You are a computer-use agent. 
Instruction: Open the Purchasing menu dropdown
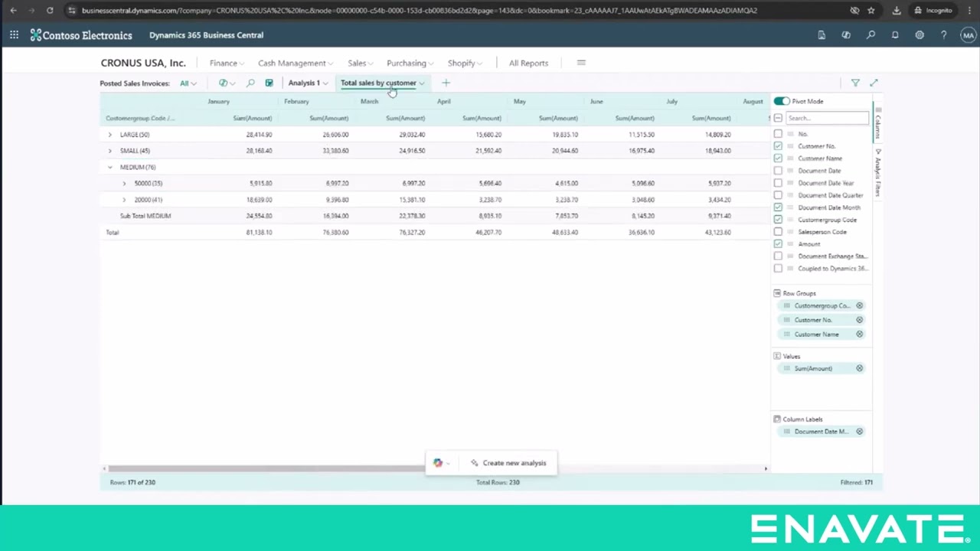pos(410,64)
